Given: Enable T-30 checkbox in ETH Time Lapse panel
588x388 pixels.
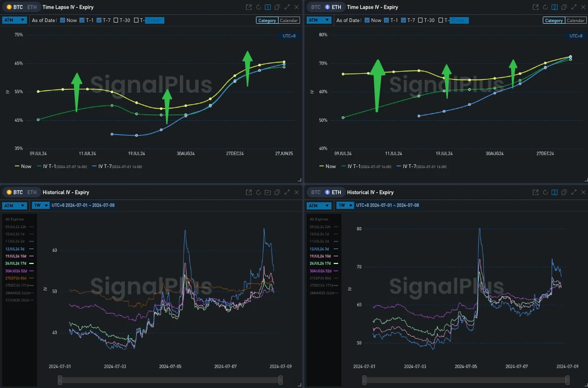Looking at the screenshot, I should (421, 20).
